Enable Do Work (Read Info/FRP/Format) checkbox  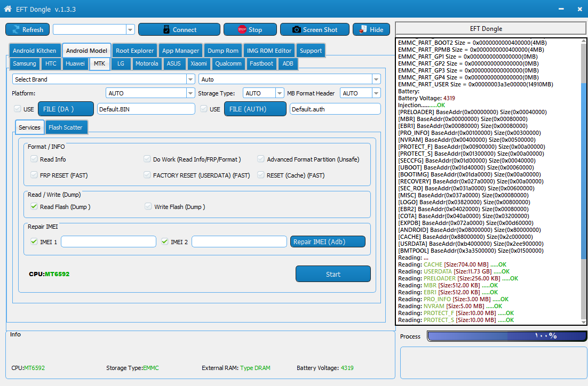(147, 159)
